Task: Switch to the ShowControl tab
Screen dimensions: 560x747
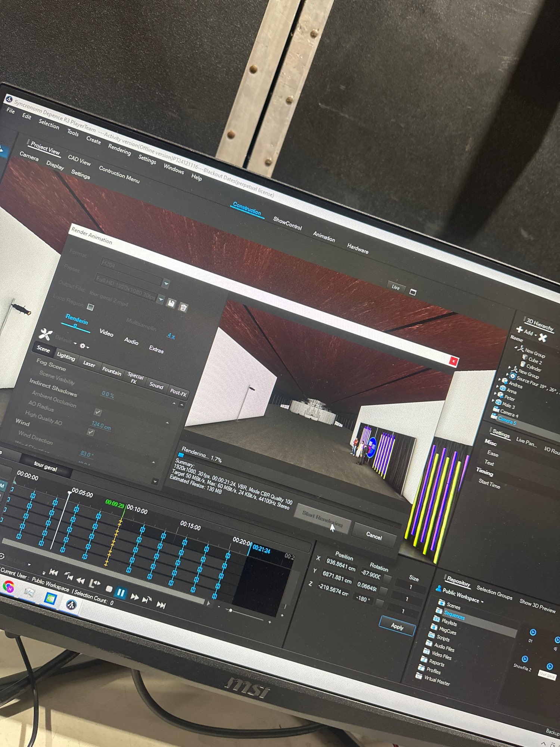Action: click(287, 223)
